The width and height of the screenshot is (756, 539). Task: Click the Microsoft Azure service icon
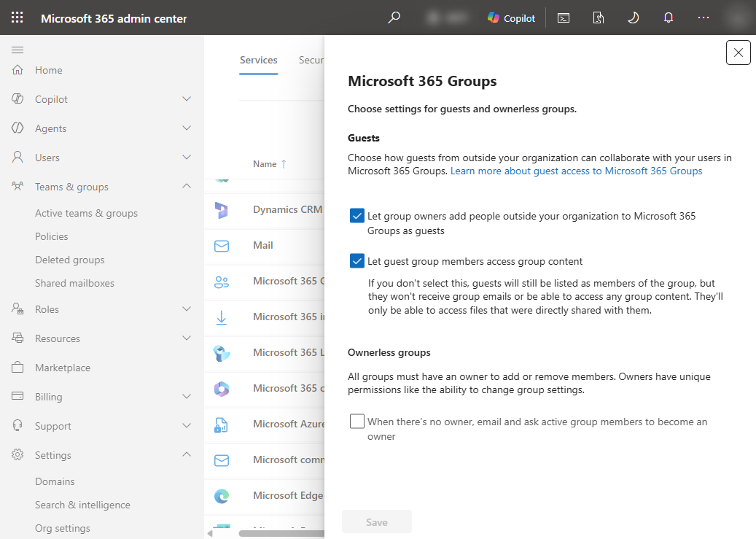222,424
